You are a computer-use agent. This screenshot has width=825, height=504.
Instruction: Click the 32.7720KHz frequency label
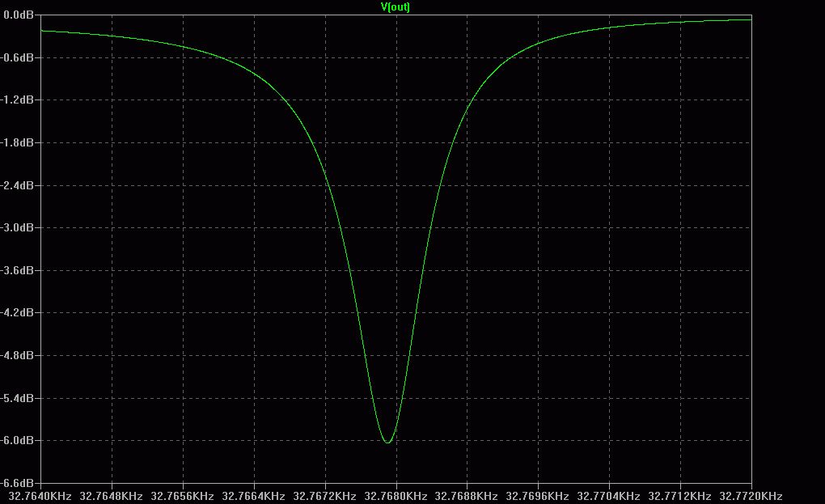pyautogui.click(x=751, y=496)
